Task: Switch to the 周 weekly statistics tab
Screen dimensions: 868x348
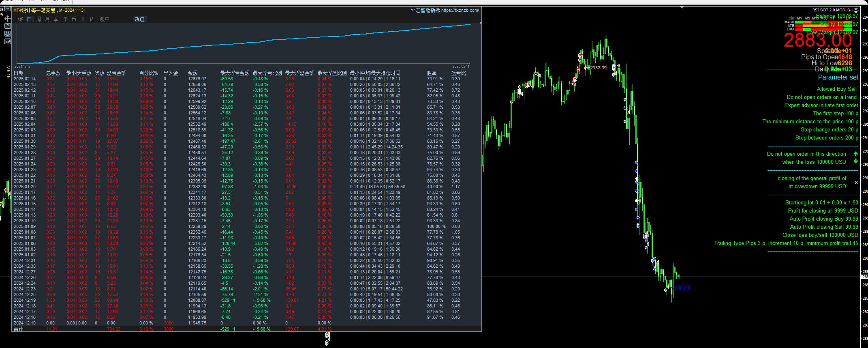Action: pos(38,19)
